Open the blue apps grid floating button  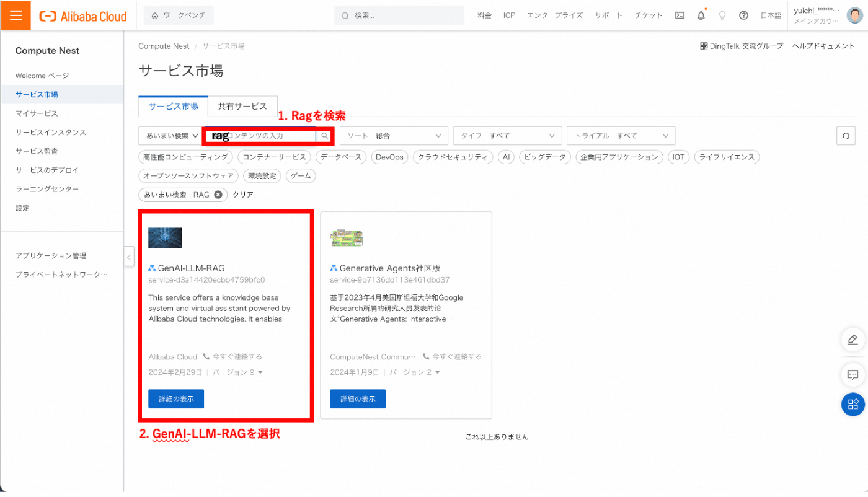852,404
